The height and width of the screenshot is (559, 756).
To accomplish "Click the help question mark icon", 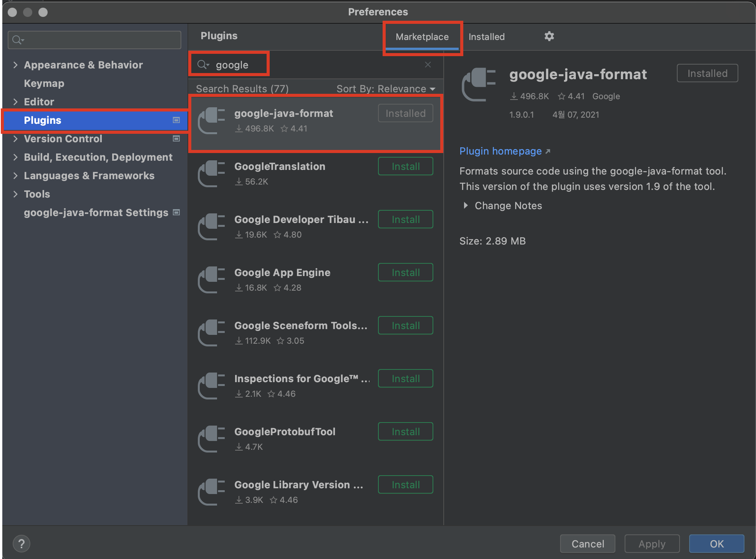I will (x=22, y=544).
